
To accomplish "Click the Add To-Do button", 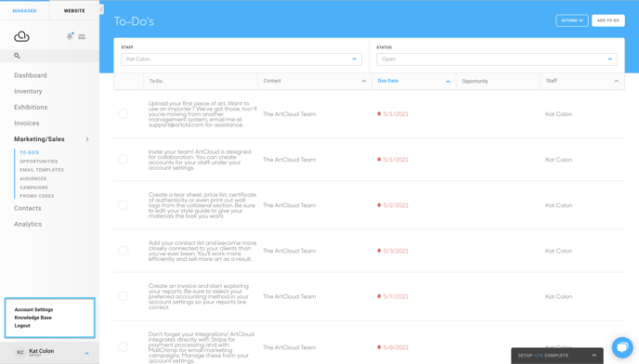I will click(608, 20).
